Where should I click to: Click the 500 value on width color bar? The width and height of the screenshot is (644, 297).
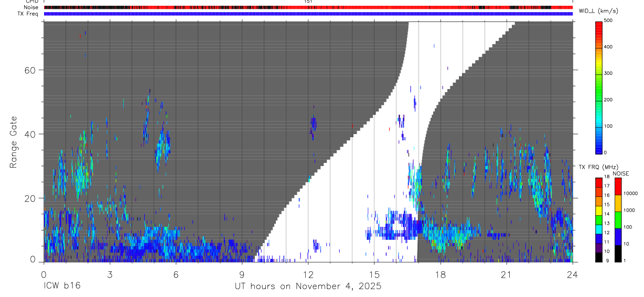[608, 20]
